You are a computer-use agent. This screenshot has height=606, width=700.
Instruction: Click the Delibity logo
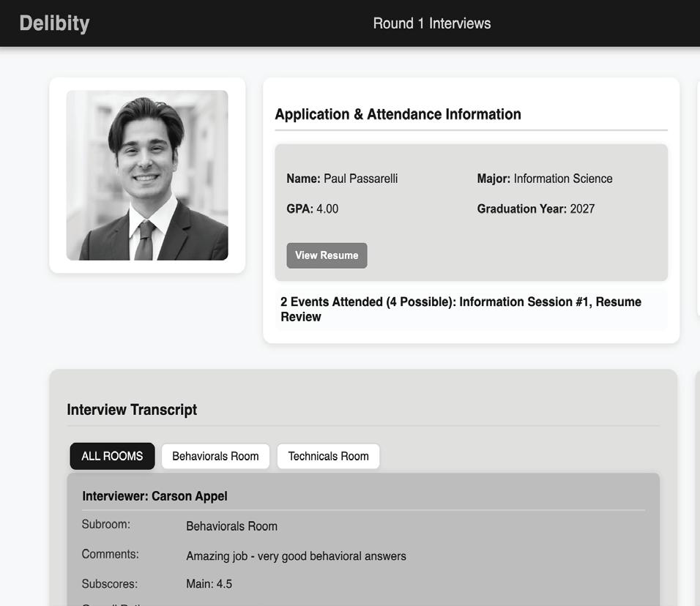(x=54, y=23)
